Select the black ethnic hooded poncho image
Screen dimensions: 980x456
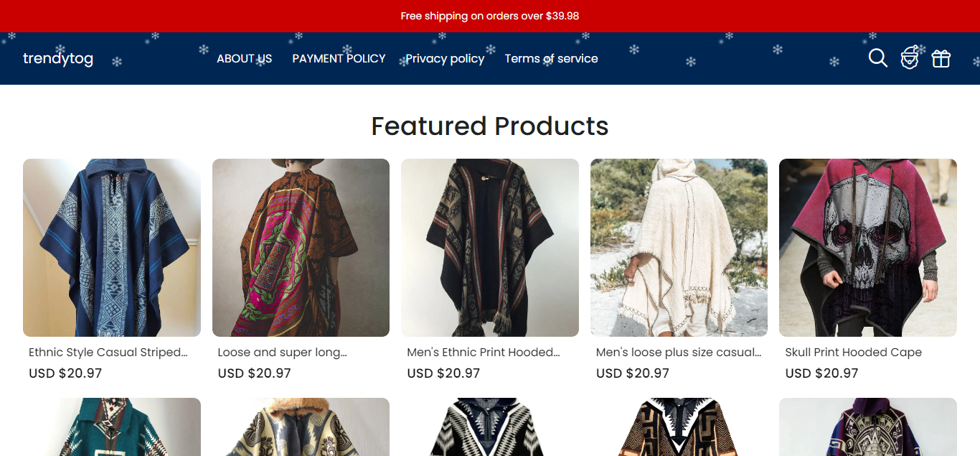490,248
